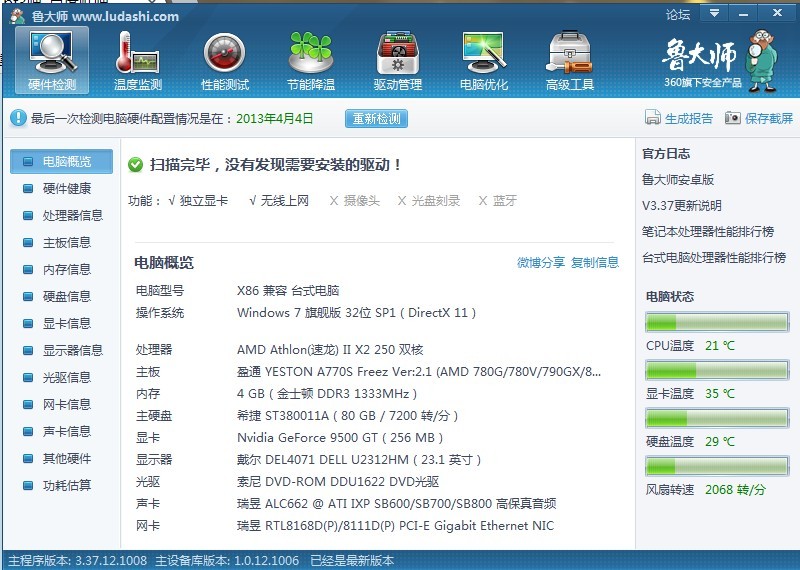Image resolution: width=800 pixels, height=570 pixels.
Task: Click the green scan-complete checkmark icon
Action: (135, 164)
